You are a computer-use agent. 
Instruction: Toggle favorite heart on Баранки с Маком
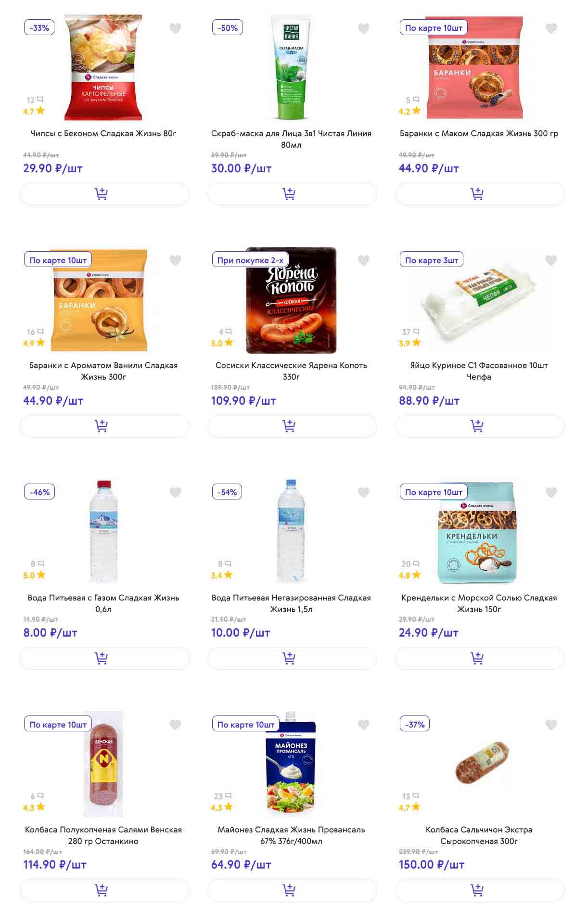click(551, 28)
